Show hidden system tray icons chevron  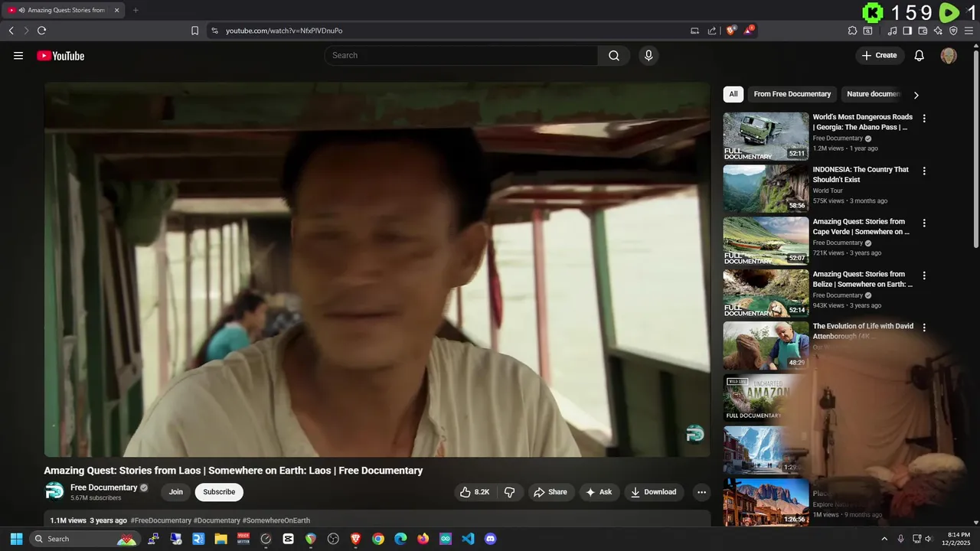(884, 539)
